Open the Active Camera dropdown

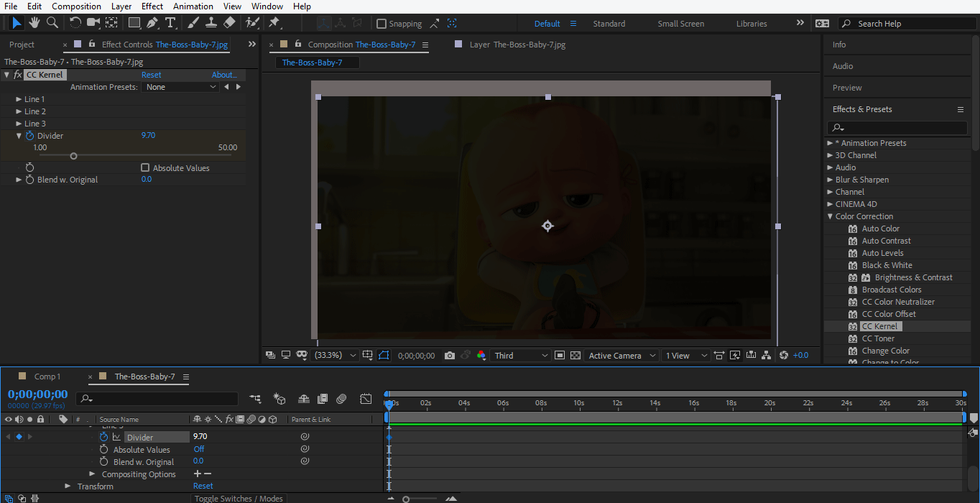621,354
